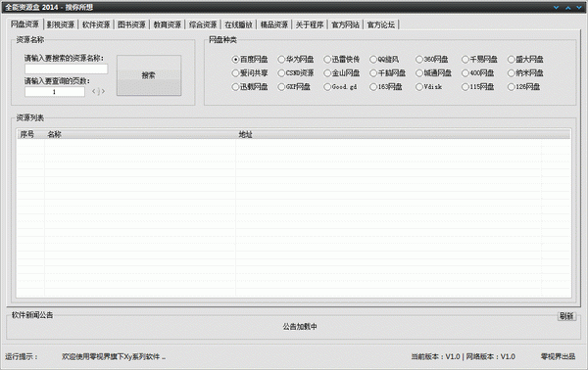Click the 名称 column header
This screenshot has height=370, width=588.
click(x=140, y=134)
